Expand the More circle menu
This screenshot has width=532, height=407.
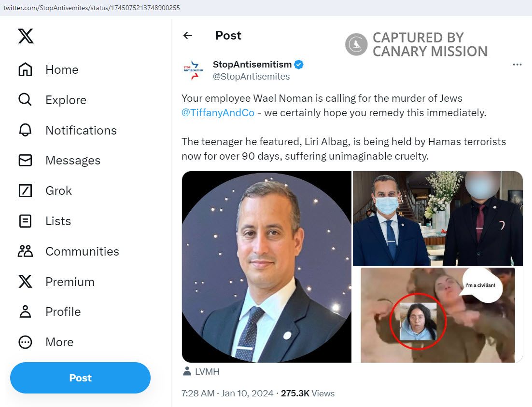(x=25, y=342)
